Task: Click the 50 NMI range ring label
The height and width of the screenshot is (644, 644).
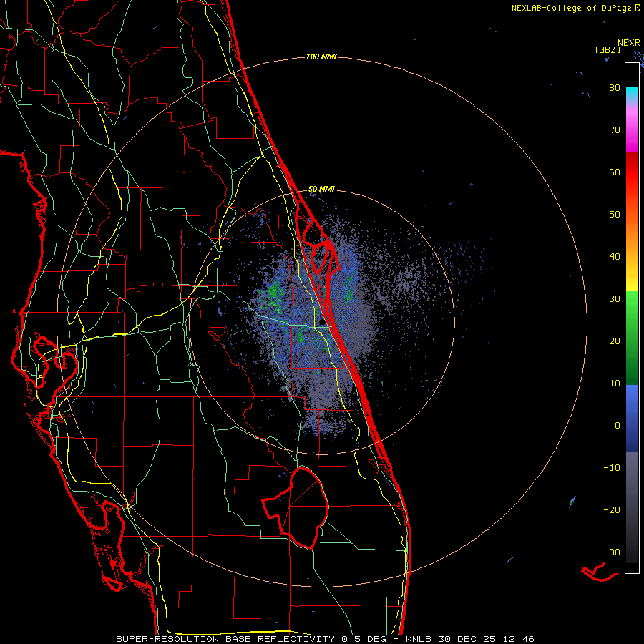Action: point(321,190)
